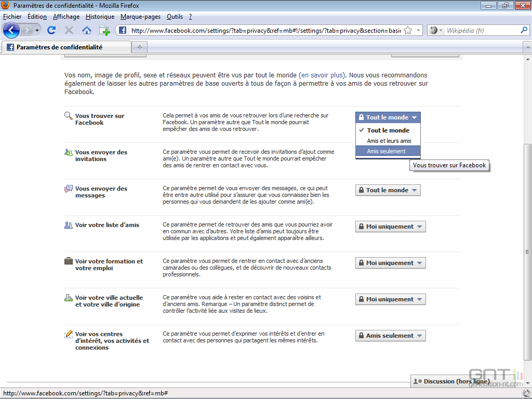Click the icon beside Vous envoyer des invitations
Viewport: 532px width, 399px height.
(x=68, y=152)
